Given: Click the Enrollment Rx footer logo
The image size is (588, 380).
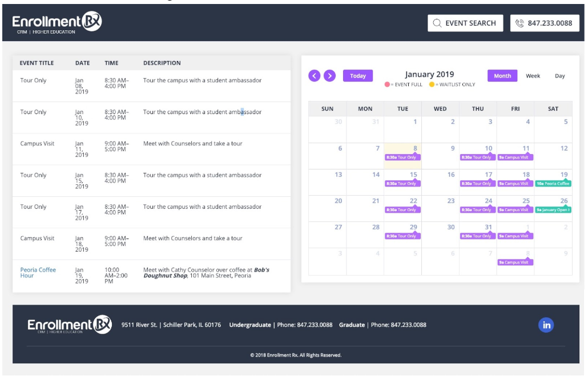Looking at the screenshot, I should (x=70, y=325).
